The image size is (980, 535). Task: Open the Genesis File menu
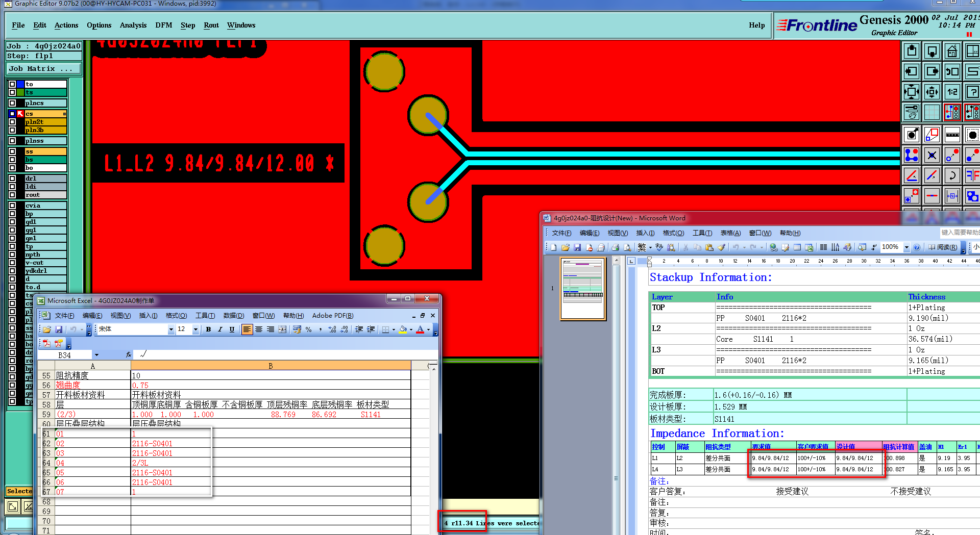[x=18, y=25]
